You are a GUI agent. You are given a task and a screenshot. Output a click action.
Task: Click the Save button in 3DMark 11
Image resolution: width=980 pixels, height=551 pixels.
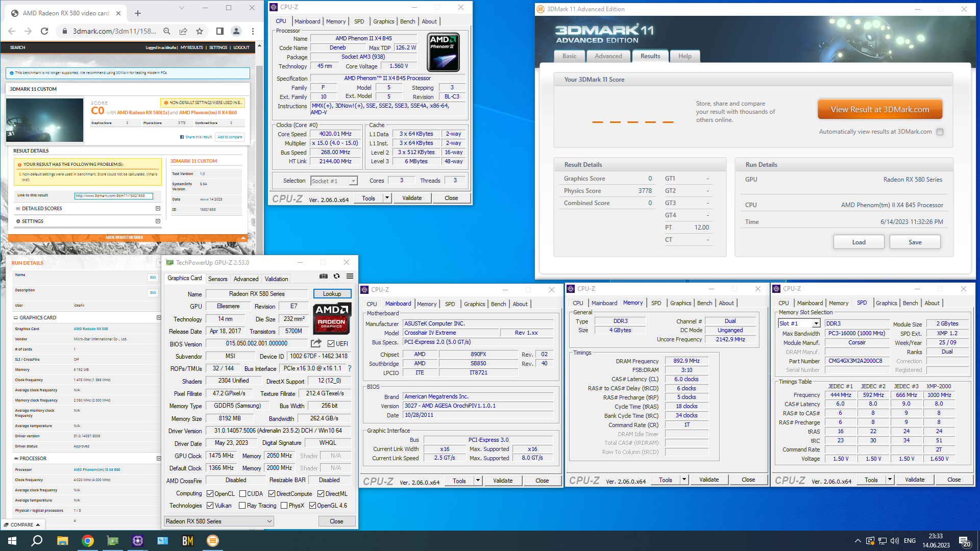915,242
